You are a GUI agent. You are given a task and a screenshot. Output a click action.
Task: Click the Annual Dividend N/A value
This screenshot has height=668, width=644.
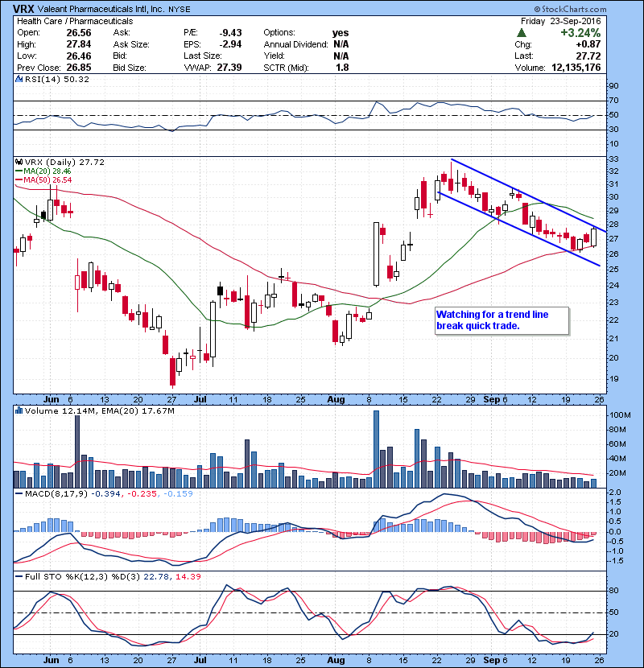[x=341, y=44]
